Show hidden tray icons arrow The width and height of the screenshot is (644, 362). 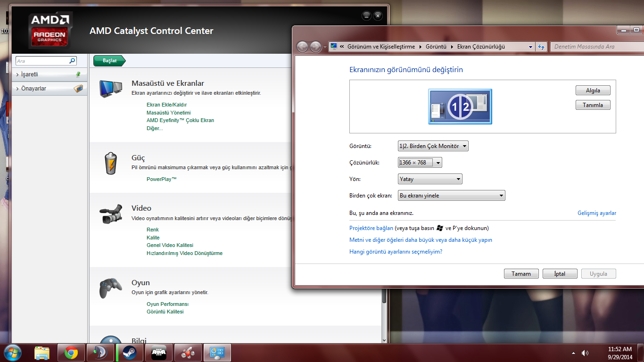tap(573, 353)
